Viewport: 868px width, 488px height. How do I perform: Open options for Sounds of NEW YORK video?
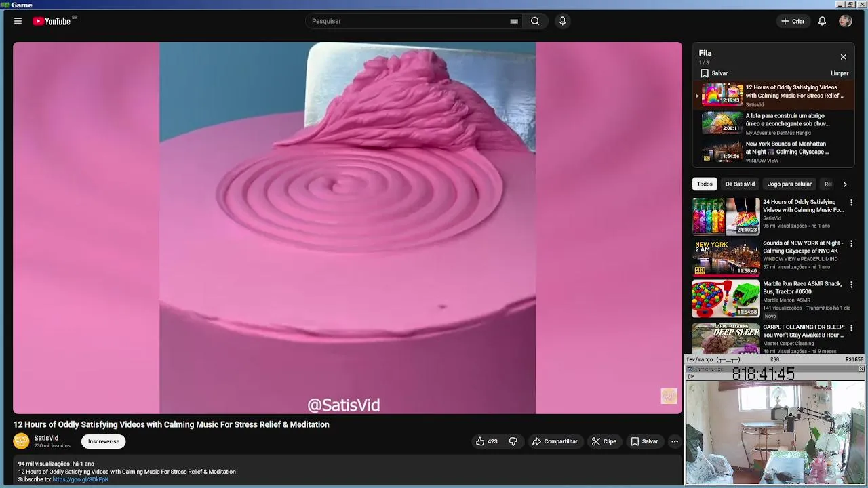[x=852, y=243]
